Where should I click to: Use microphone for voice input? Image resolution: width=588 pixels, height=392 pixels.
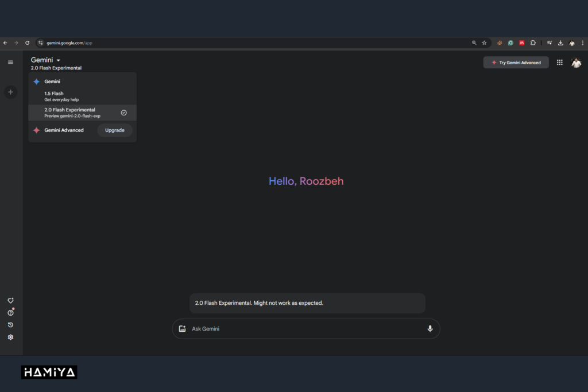pos(430,329)
